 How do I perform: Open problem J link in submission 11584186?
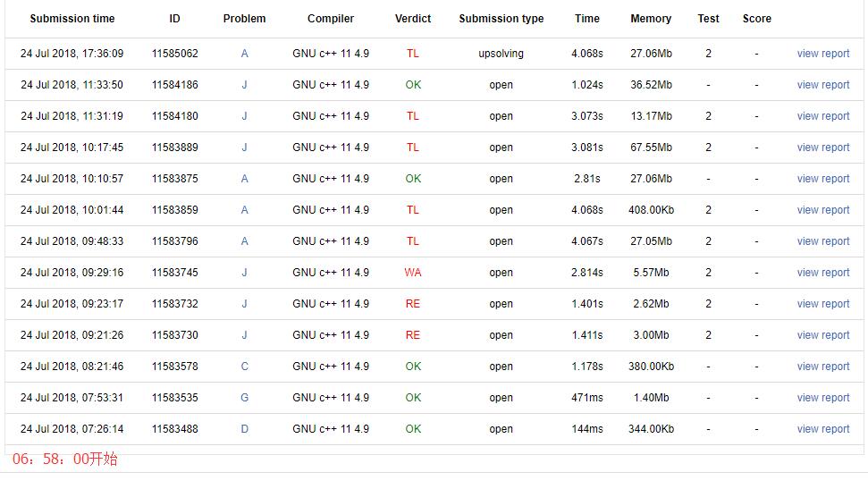coord(244,85)
